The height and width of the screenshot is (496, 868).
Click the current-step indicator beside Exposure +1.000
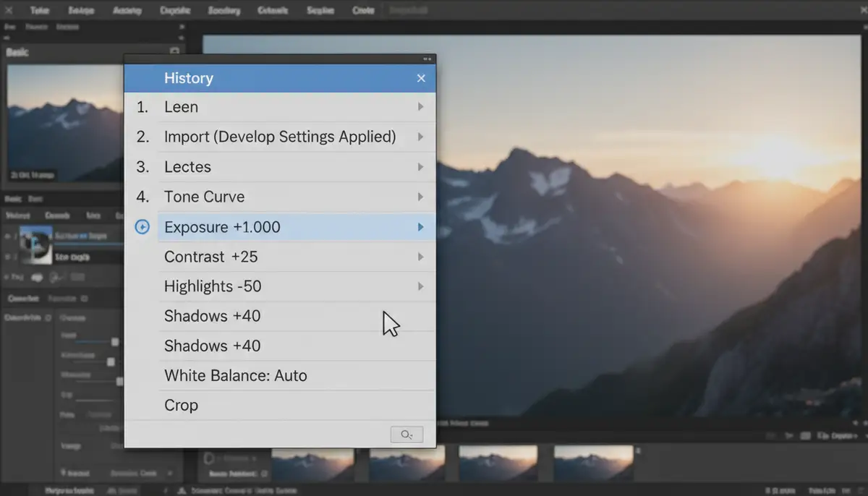click(142, 226)
